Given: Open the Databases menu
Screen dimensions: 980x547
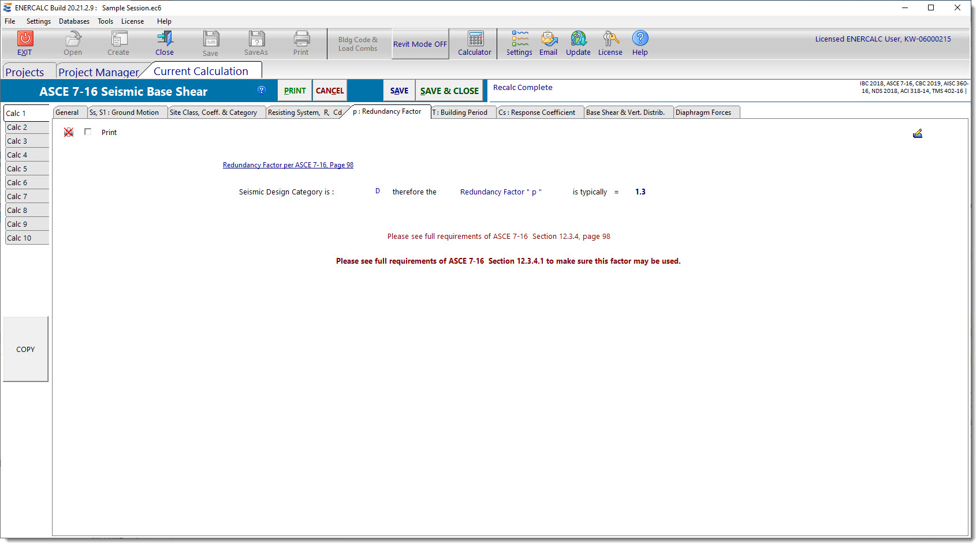Looking at the screenshot, I should [74, 21].
